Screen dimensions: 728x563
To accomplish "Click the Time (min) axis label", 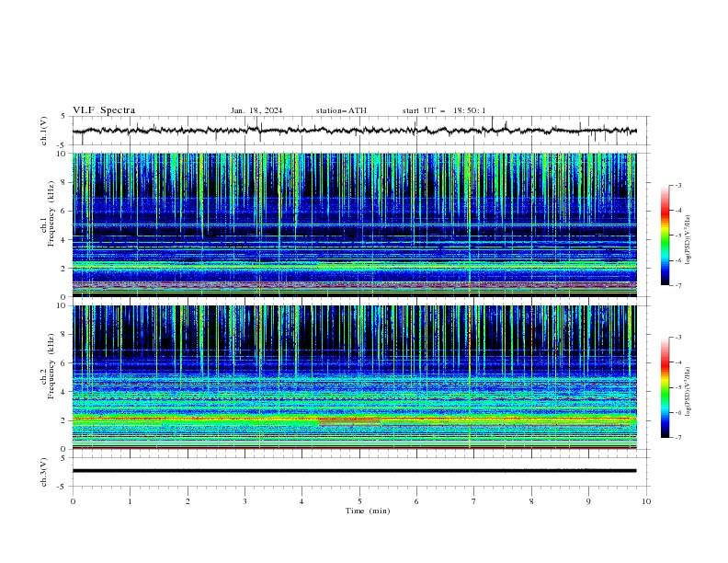I will (368, 511).
